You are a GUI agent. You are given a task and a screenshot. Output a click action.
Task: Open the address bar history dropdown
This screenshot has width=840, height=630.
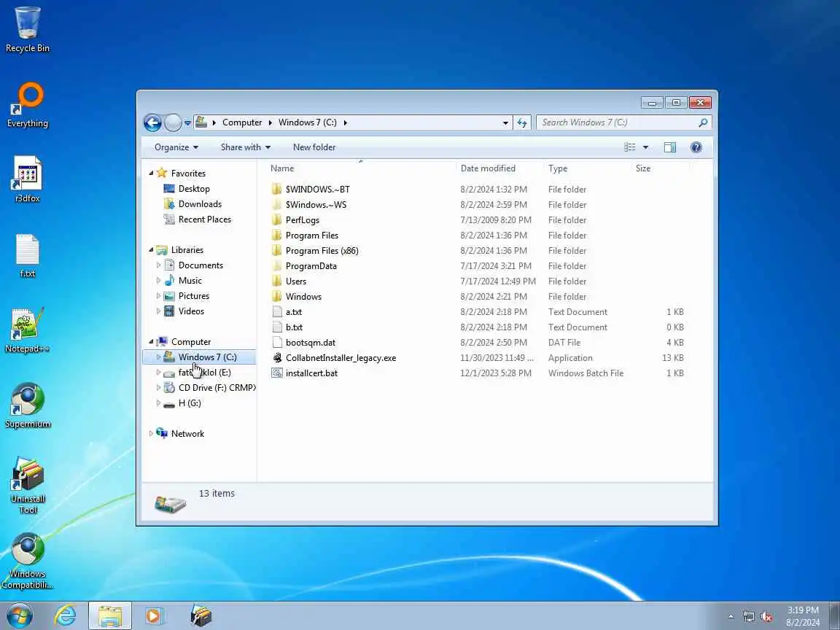coord(505,122)
